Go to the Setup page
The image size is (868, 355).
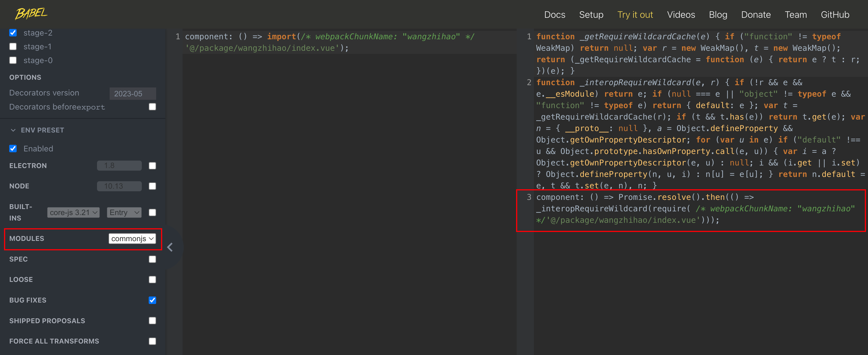pos(591,15)
